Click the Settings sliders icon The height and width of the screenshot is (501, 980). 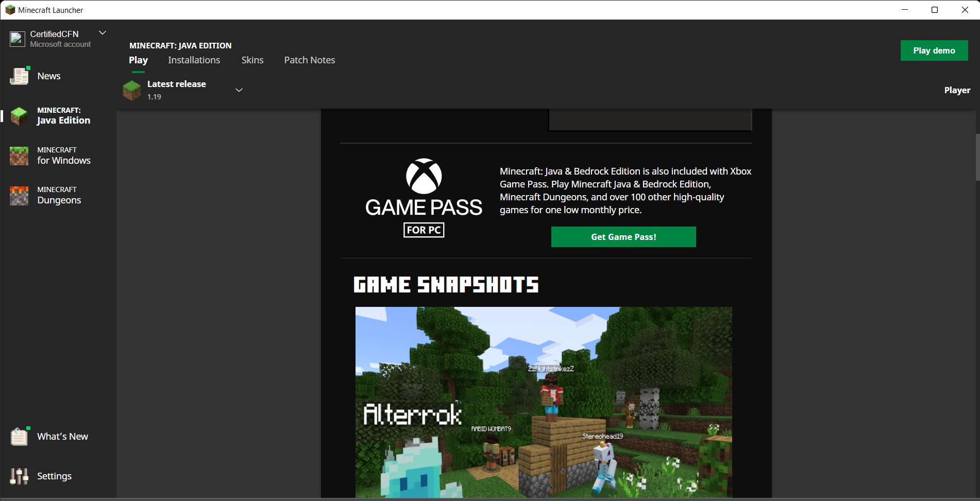point(19,476)
